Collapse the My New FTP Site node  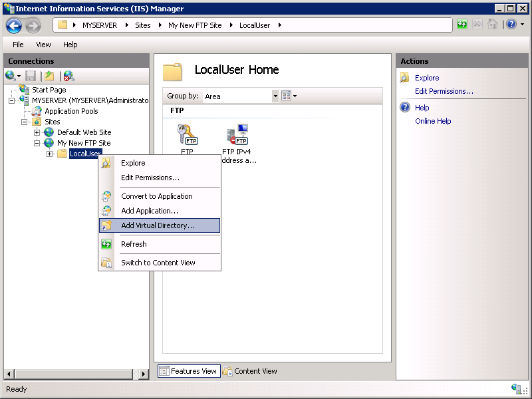coord(38,143)
